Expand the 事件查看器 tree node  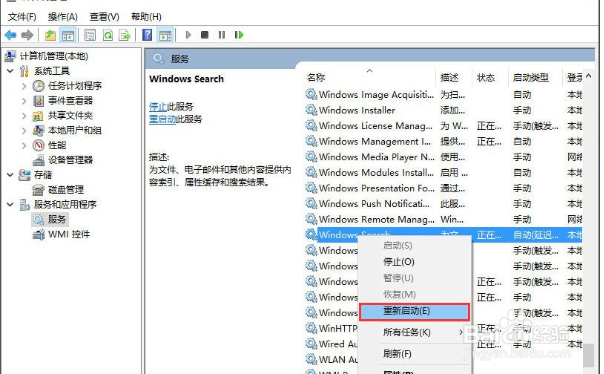pyautogui.click(x=24, y=101)
